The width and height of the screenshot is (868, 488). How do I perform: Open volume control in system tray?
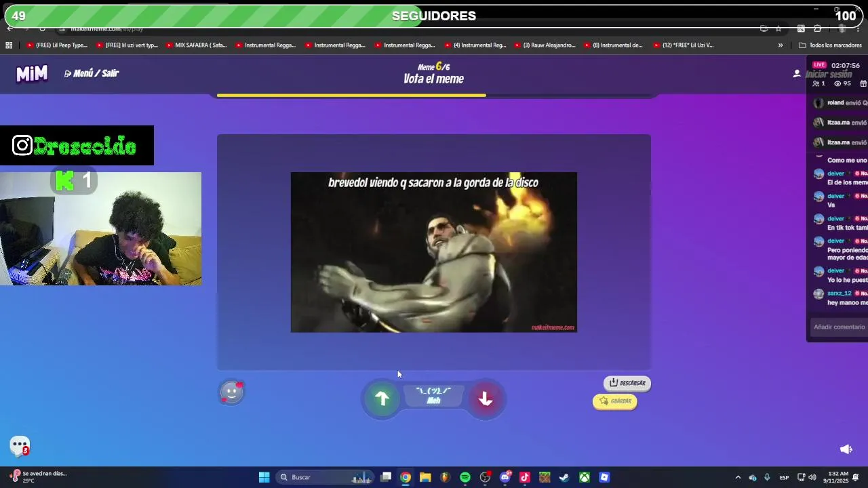[812, 477]
